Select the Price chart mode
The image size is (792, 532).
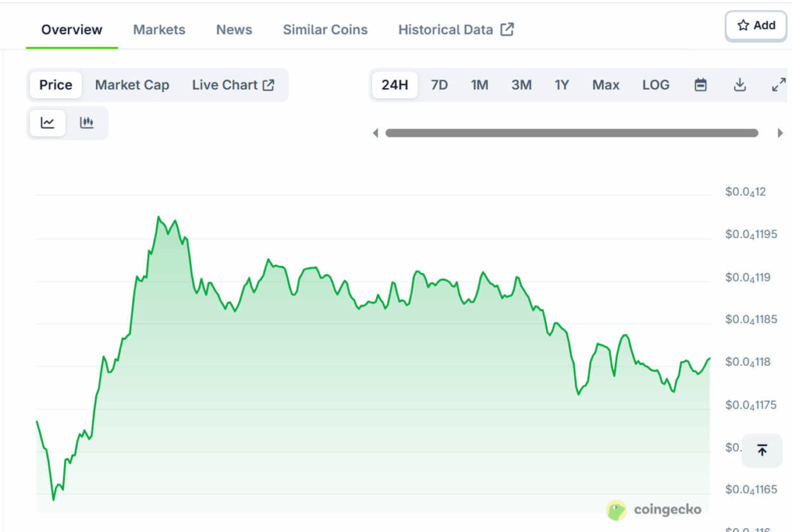[x=56, y=85]
